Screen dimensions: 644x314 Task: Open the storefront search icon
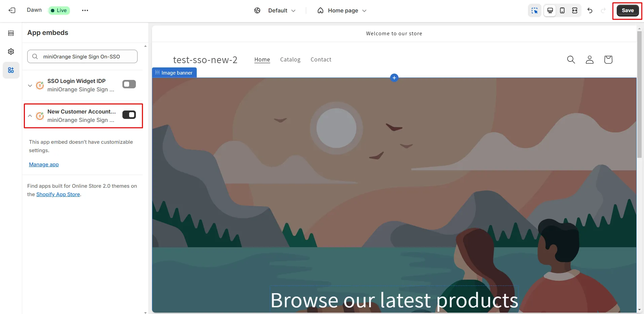click(x=571, y=59)
